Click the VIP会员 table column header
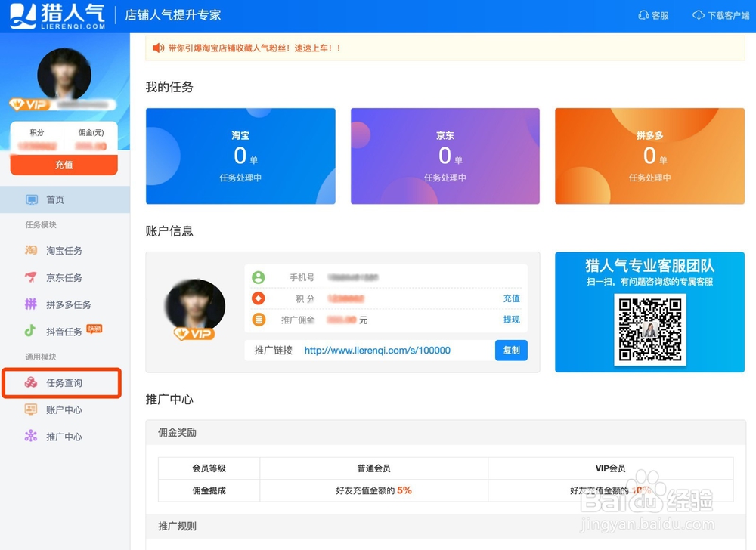756x550 pixels. (x=610, y=468)
